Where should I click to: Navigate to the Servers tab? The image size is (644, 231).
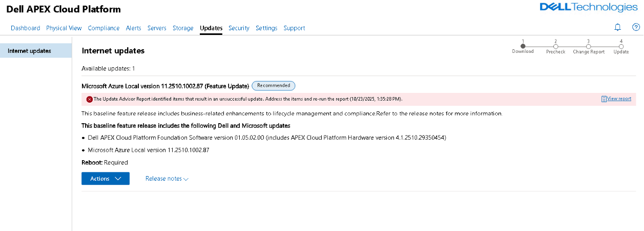click(x=157, y=28)
